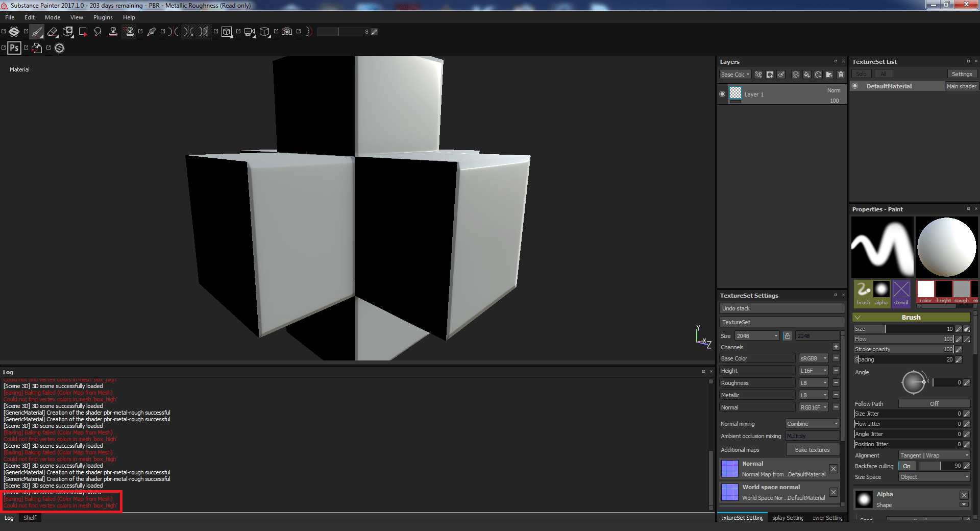The width and height of the screenshot is (980, 531).
Task: Select the Paint brush tool
Action: coord(37,32)
